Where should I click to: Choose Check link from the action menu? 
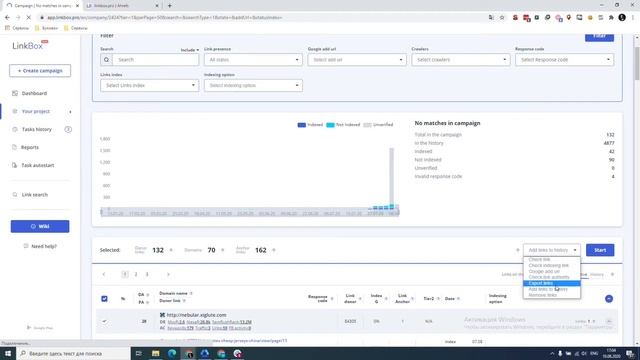tap(551, 260)
